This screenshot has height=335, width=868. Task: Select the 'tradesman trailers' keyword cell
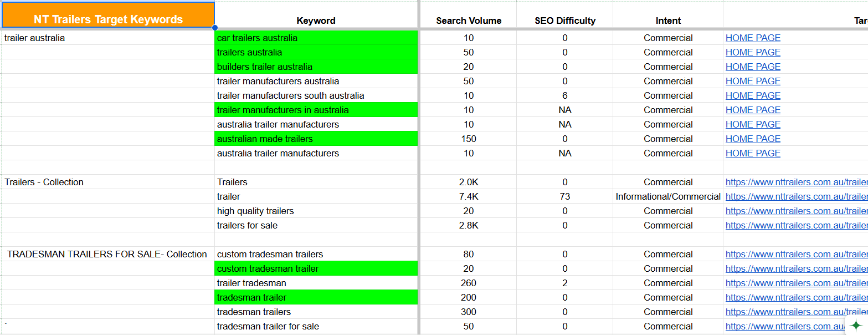(x=316, y=312)
